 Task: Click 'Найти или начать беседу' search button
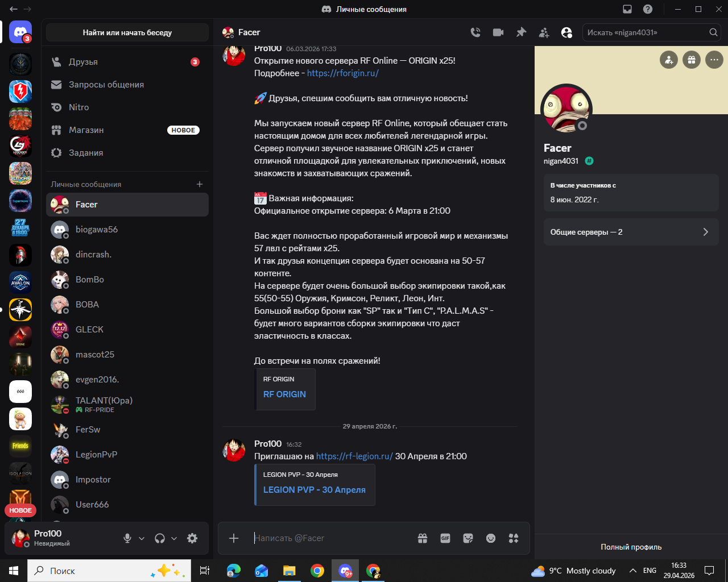point(127,32)
